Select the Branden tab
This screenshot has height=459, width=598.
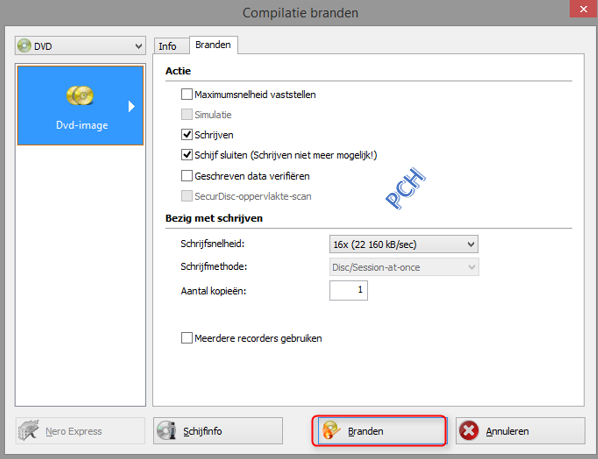(213, 45)
